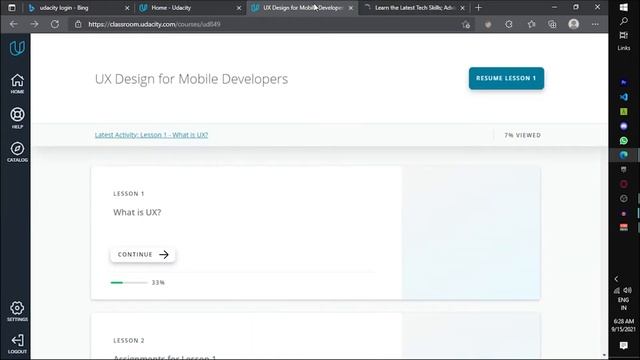Click the UX Design for Mobile Developers heading
Viewport: 640px width, 360px height.
click(191, 79)
